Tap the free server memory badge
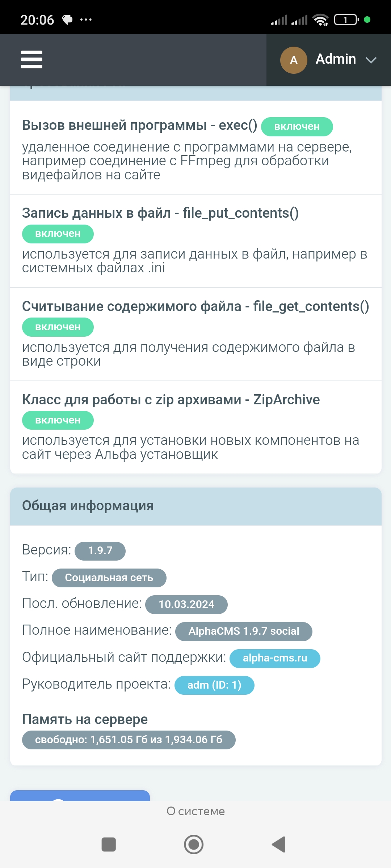The image size is (391, 868). [x=129, y=740]
